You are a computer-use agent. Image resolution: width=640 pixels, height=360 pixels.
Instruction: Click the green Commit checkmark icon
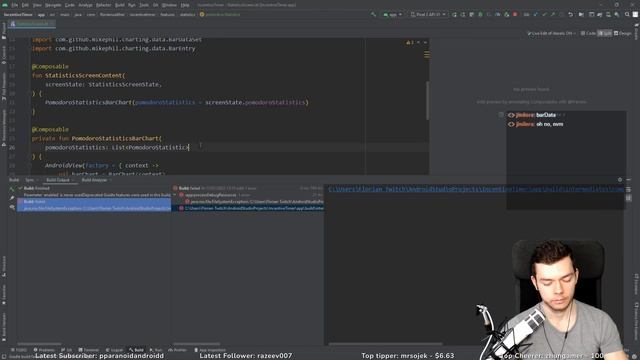point(544,14)
